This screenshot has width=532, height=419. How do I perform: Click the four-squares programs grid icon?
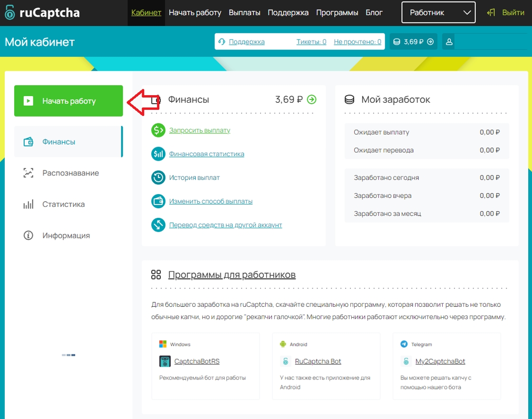156,274
